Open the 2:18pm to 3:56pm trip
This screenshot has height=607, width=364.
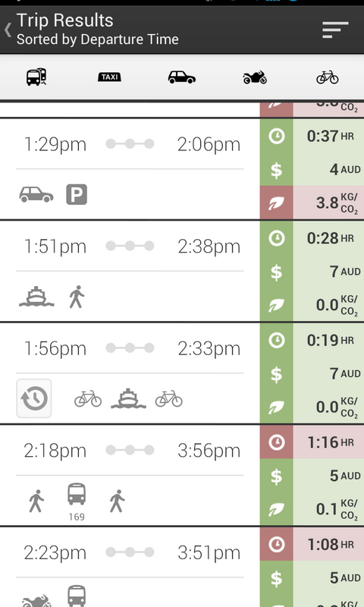(130, 476)
